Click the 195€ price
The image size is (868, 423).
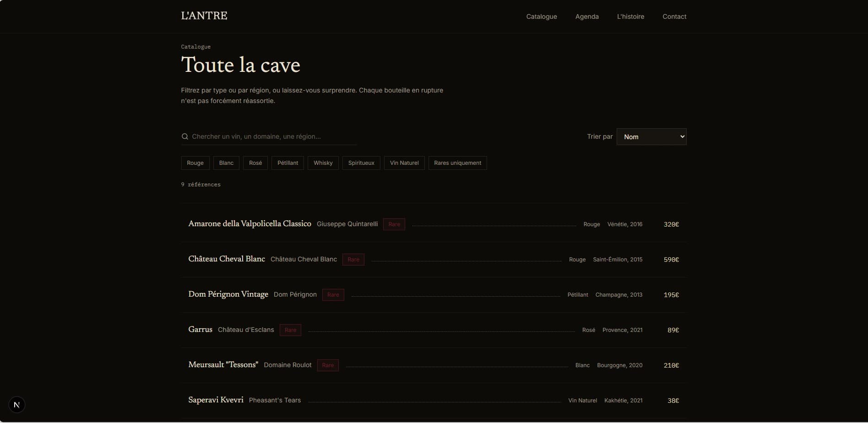click(x=671, y=295)
